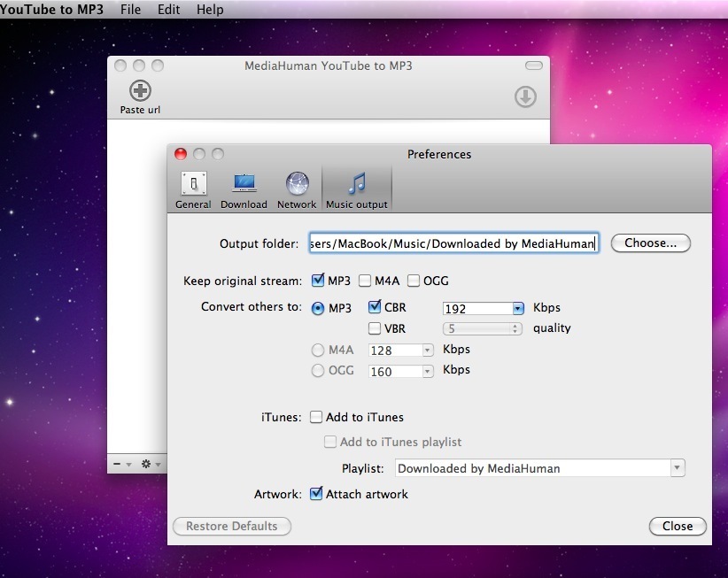Click the Paste url plus icon
Image resolution: width=728 pixels, height=578 pixels.
click(x=140, y=90)
